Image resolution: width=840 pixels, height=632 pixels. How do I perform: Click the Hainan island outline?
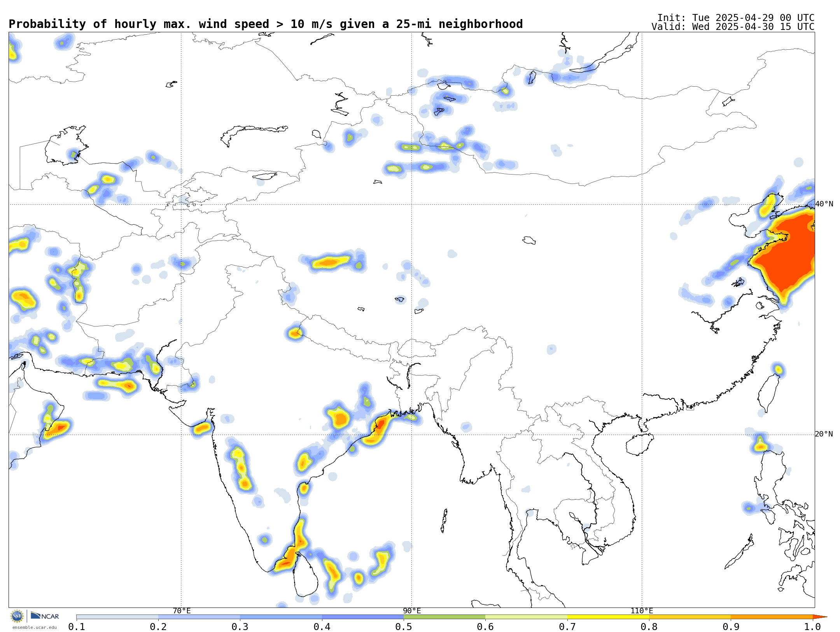(639, 444)
